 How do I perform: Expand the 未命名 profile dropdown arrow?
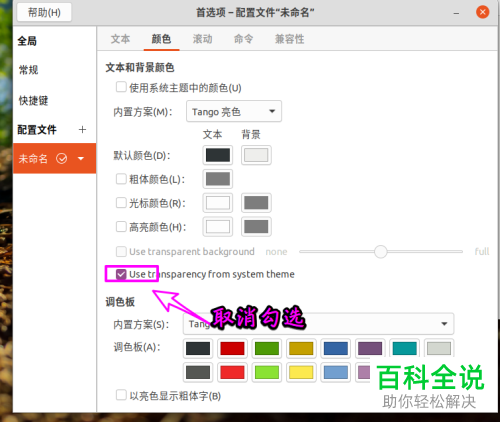pyautogui.click(x=81, y=159)
